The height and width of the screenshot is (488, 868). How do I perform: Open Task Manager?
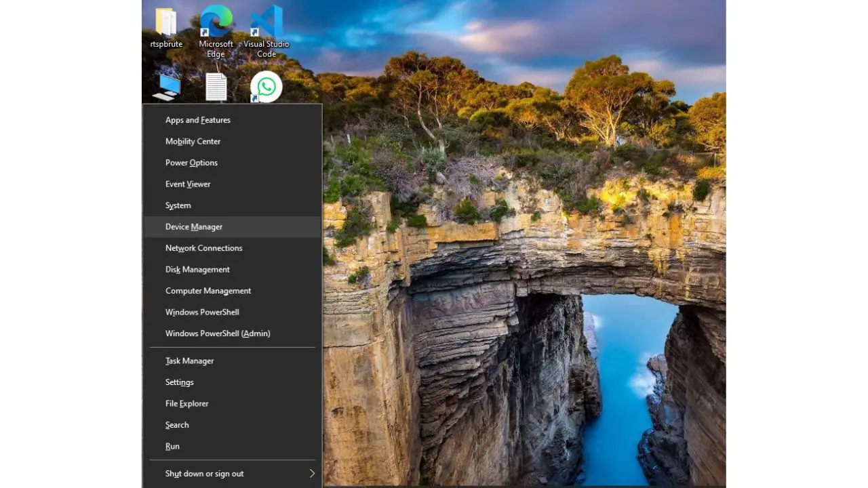click(x=233, y=361)
